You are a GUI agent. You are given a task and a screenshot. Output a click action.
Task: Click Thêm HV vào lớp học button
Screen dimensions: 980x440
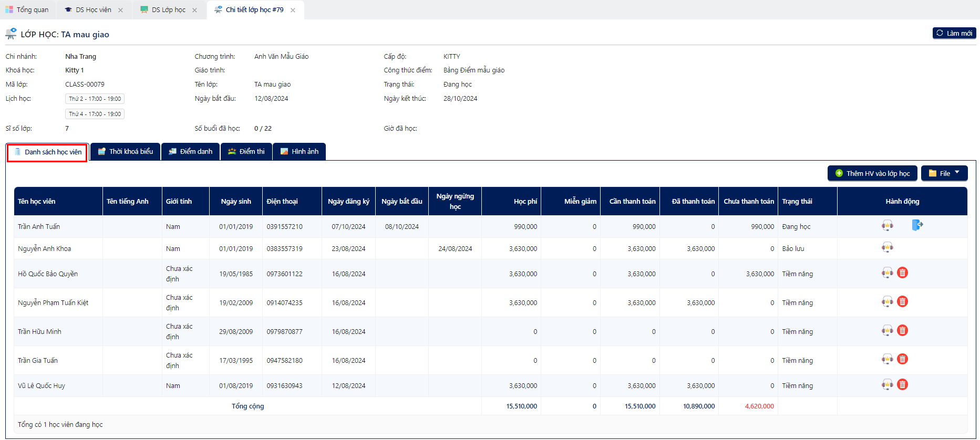[x=872, y=173]
